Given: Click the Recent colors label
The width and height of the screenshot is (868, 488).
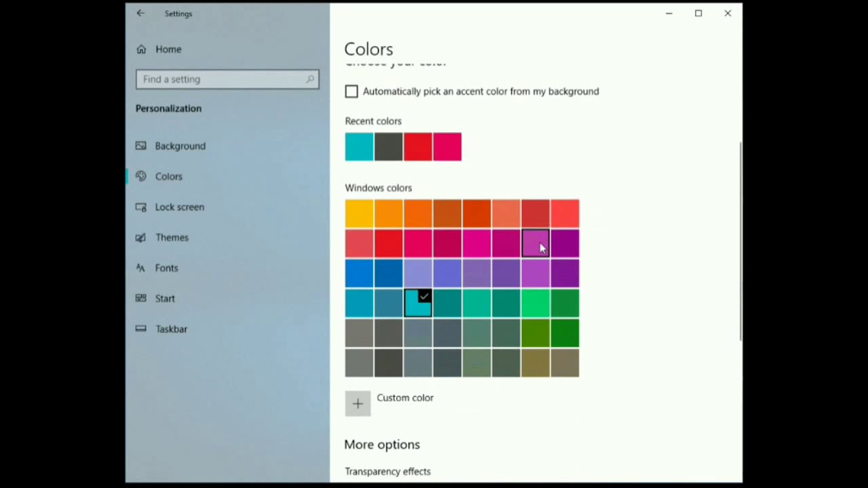Looking at the screenshot, I should [x=373, y=121].
